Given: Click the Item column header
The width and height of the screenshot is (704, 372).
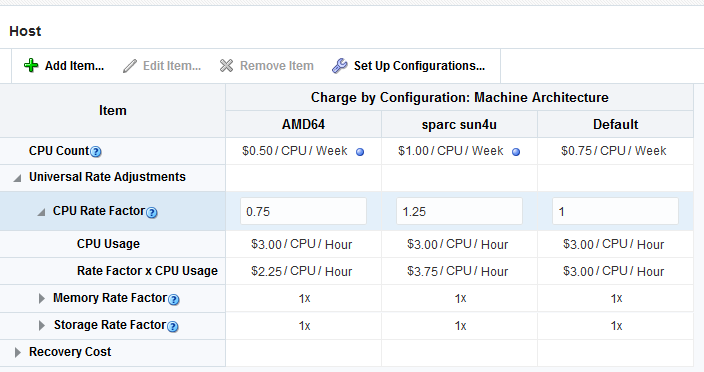Looking at the screenshot, I should [x=113, y=110].
